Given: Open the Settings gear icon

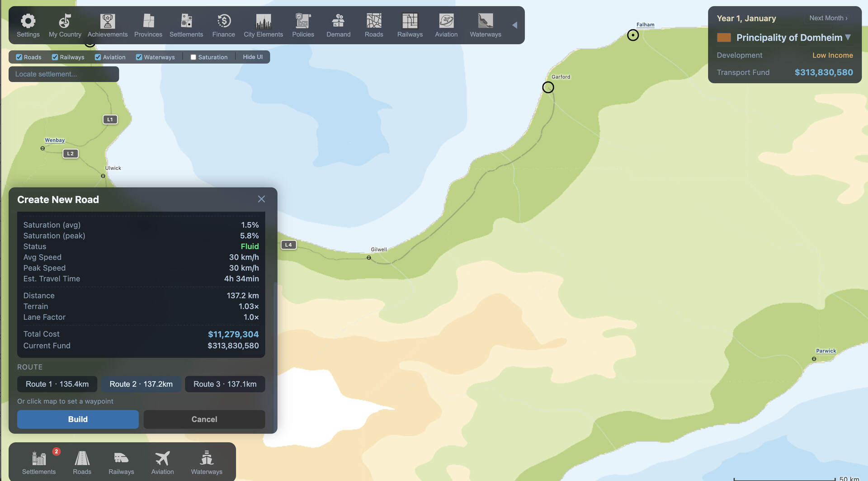Looking at the screenshot, I should click(x=28, y=21).
